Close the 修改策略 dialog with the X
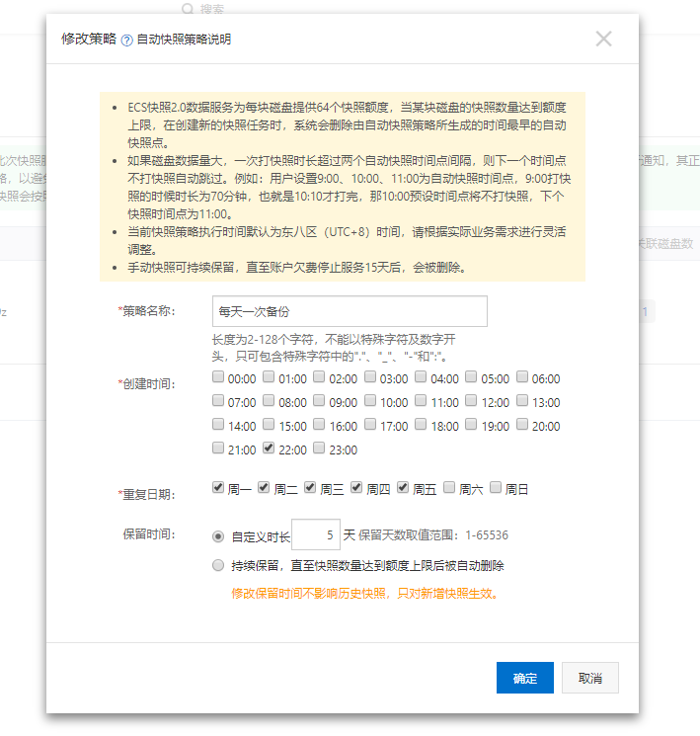700x736 pixels. (x=604, y=39)
